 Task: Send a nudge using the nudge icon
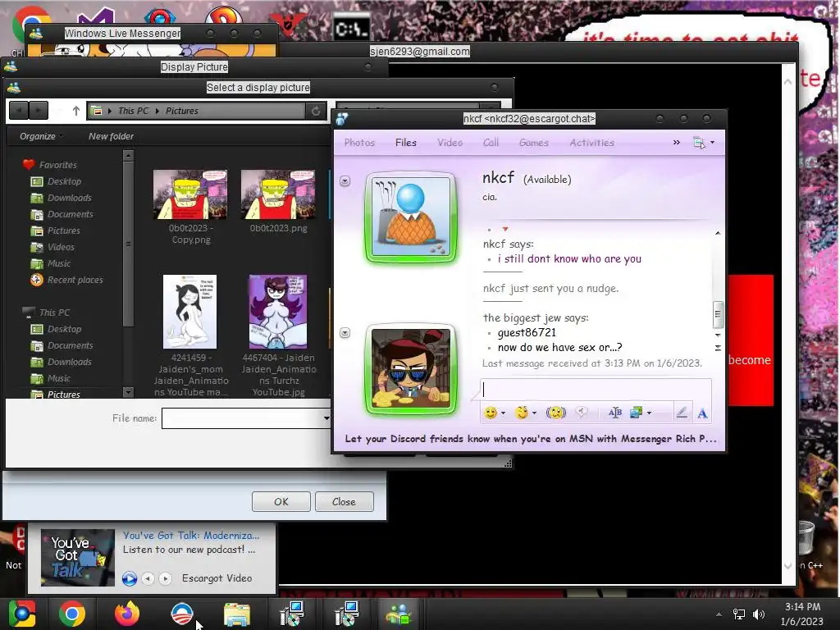point(556,413)
